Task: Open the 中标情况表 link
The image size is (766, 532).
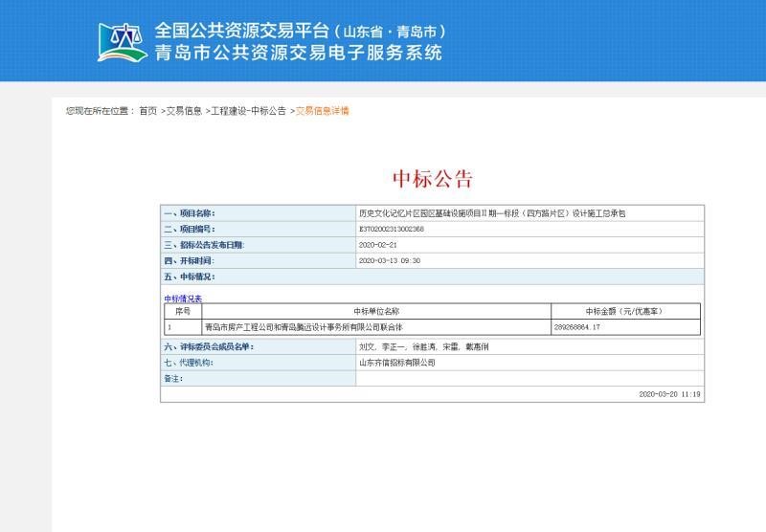Action: coord(183,299)
